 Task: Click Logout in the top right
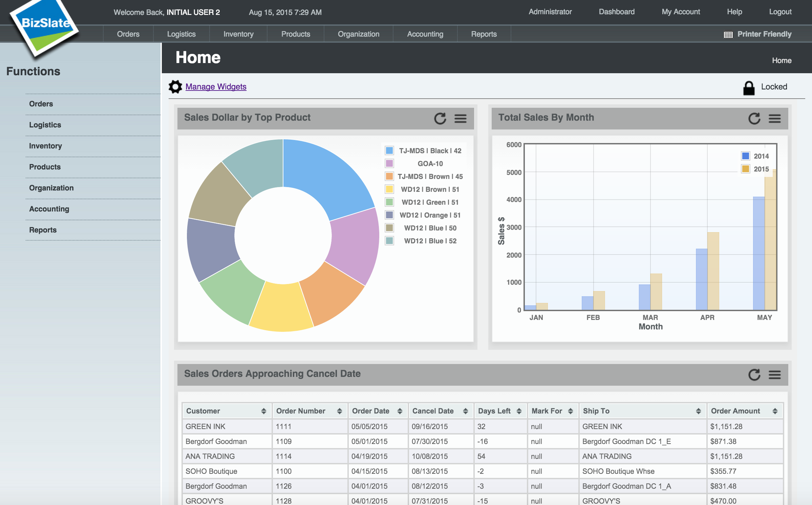tap(780, 12)
